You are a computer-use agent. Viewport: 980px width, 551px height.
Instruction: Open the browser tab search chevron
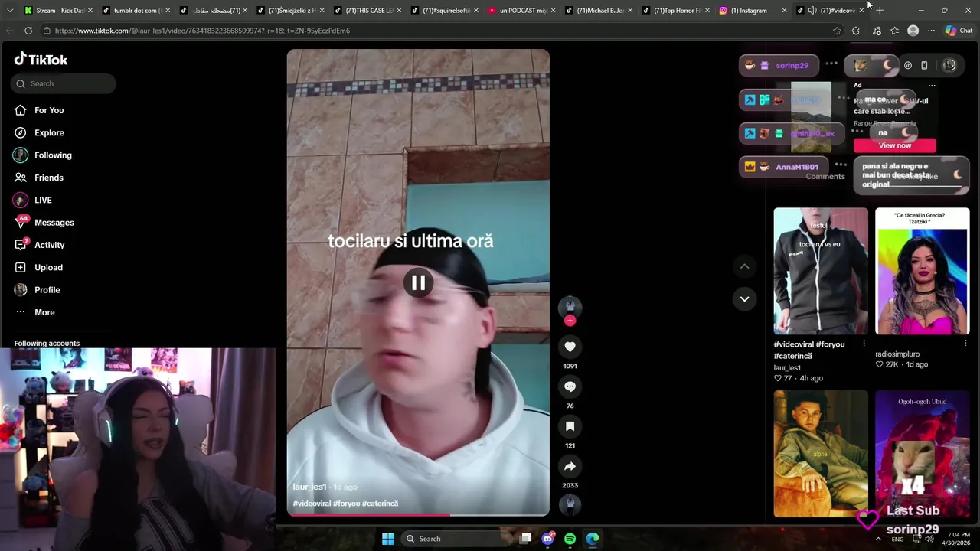click(x=10, y=11)
